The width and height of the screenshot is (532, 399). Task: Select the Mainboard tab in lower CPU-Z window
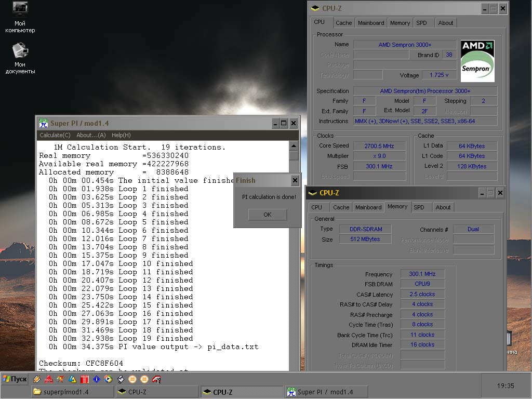[368, 207]
